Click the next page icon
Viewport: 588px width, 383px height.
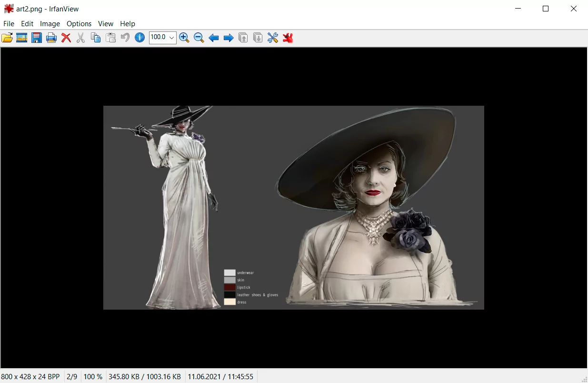coord(258,38)
